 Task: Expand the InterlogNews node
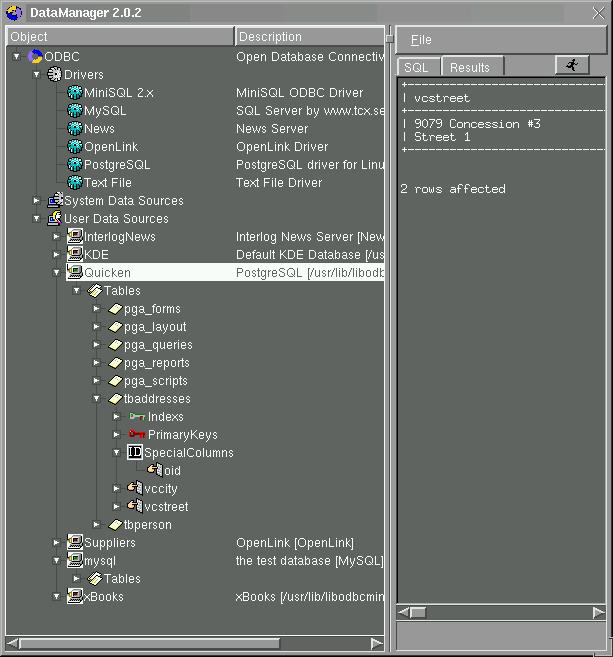[x=56, y=236]
